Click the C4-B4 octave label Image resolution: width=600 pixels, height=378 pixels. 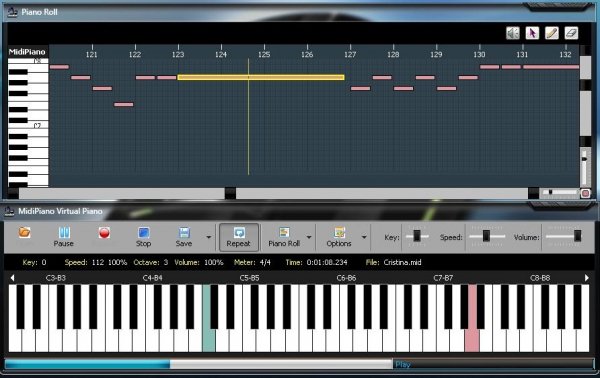click(x=152, y=278)
